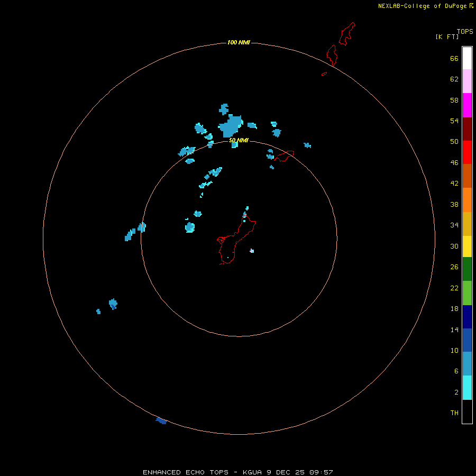
Task: Click the dark orange 46 kft swatch
Action: [x=467, y=176]
